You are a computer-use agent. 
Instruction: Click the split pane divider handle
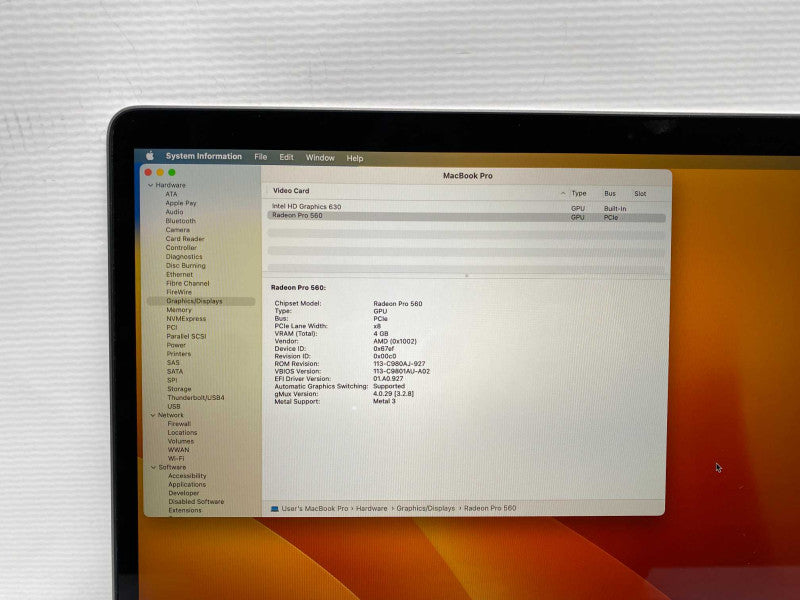[x=466, y=276]
